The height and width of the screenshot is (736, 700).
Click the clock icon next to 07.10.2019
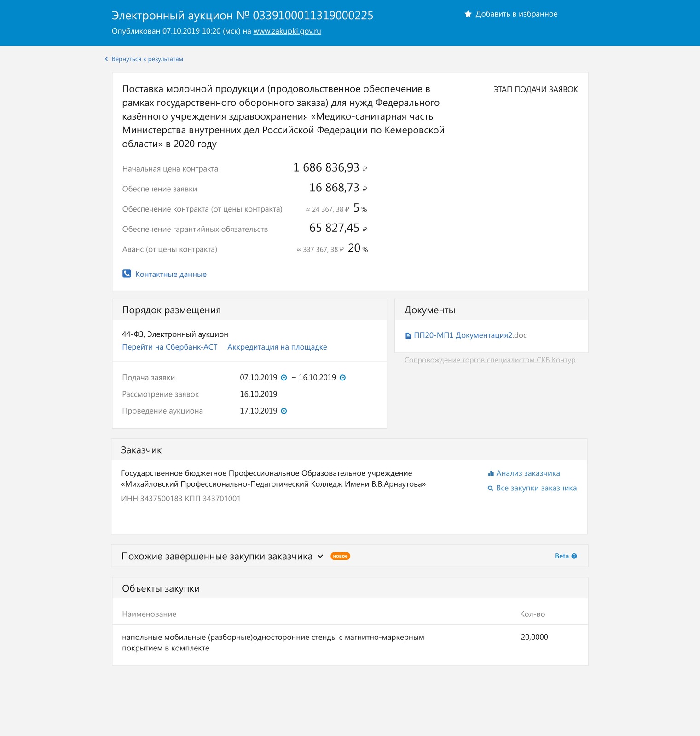[284, 378]
